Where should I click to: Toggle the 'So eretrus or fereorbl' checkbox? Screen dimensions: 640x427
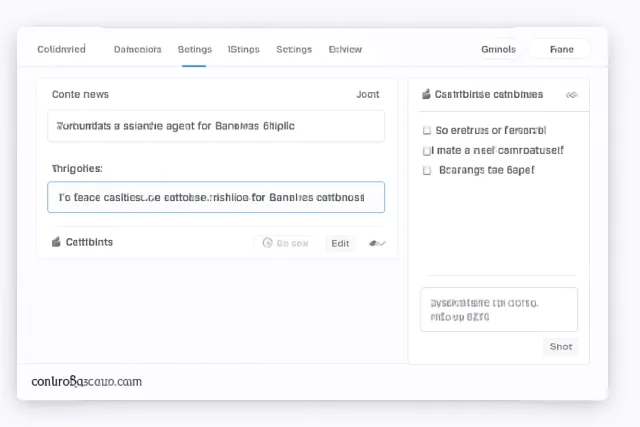click(427, 130)
